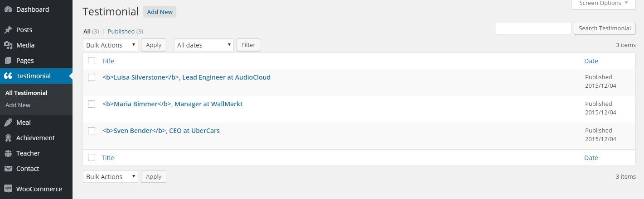Tick the checkbox for Maria Bimmer
Viewport: 644px width, 199px height.
[x=92, y=104]
